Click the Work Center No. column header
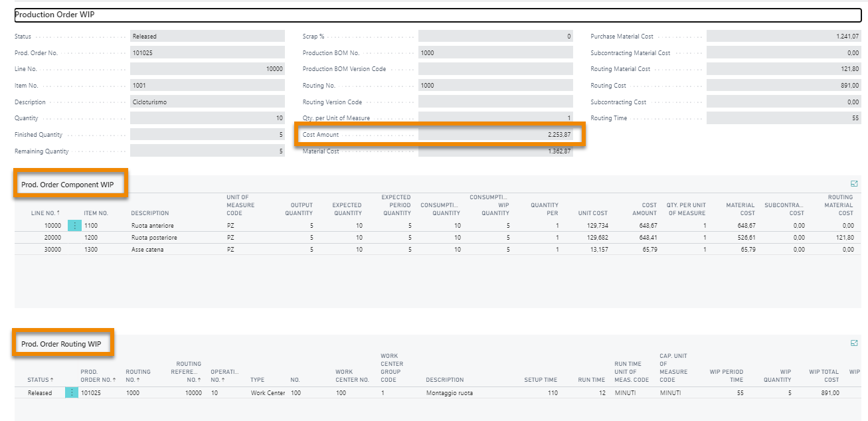868x421 pixels. coord(352,376)
